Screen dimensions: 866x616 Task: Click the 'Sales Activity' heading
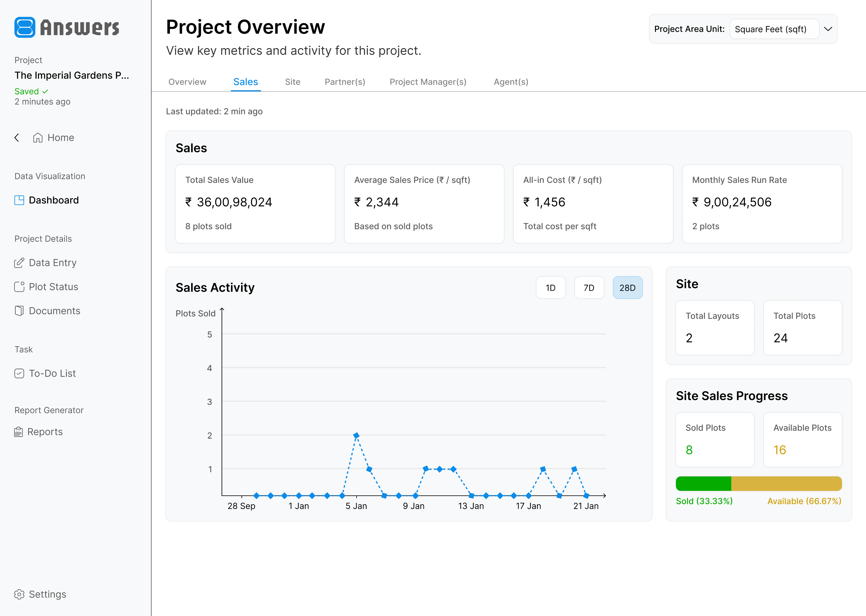(x=215, y=288)
